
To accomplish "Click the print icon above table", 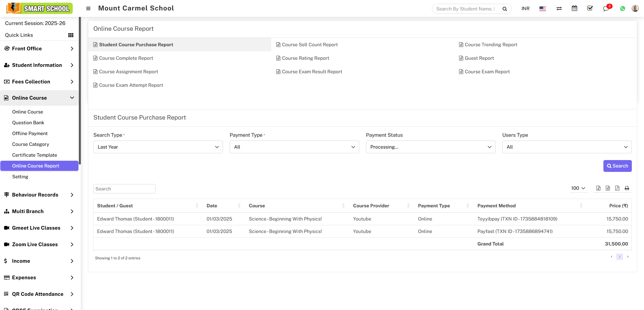I will [627, 188].
